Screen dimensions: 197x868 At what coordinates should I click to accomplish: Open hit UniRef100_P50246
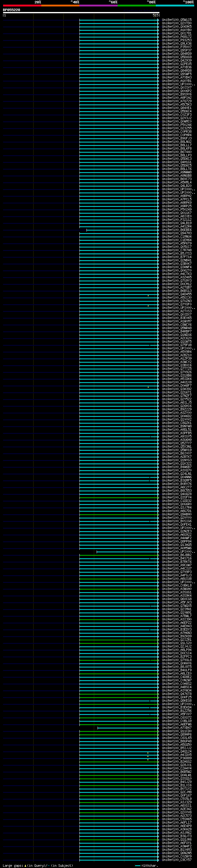pyautogui.click(x=177, y=125)
